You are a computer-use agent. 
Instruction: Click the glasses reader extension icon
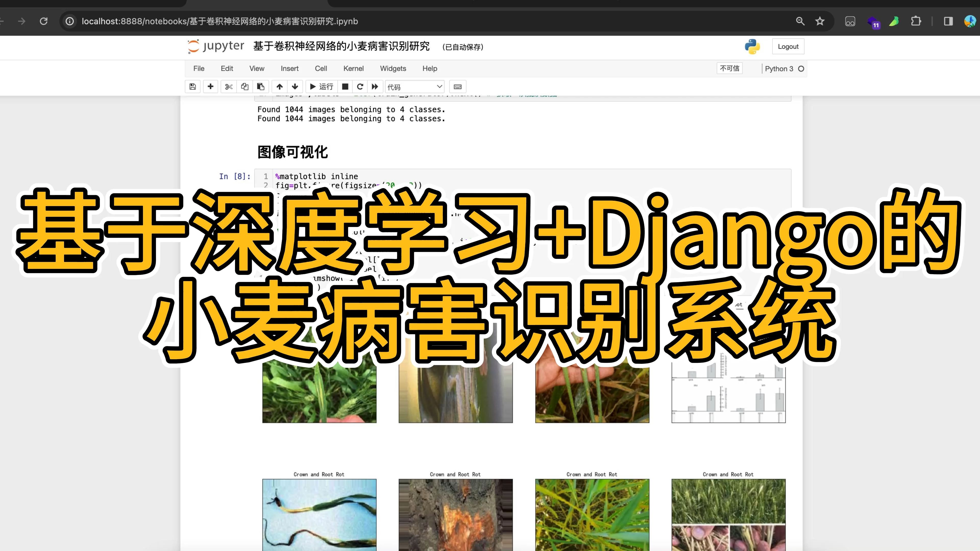click(x=850, y=21)
